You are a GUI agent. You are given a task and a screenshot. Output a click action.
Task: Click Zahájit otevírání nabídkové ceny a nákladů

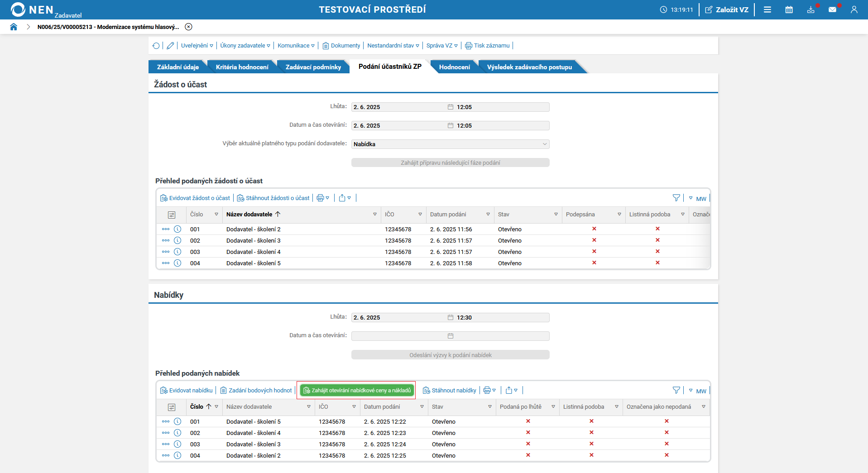[x=357, y=391]
